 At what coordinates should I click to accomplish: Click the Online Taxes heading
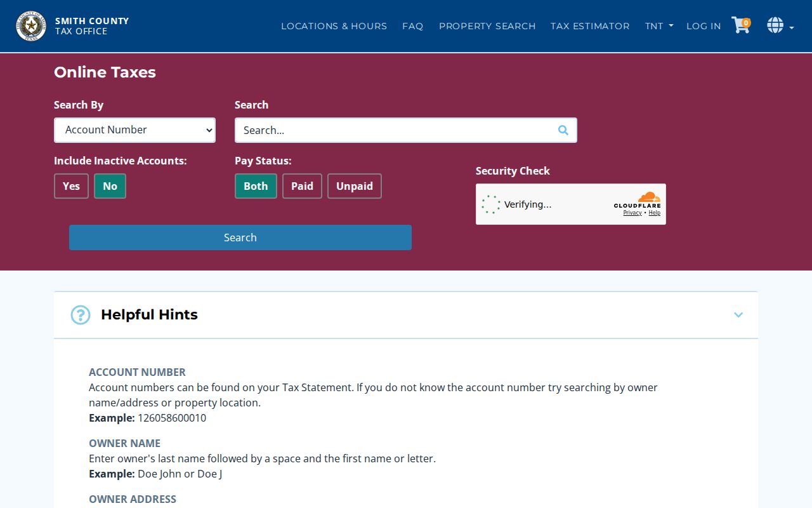[x=105, y=72]
